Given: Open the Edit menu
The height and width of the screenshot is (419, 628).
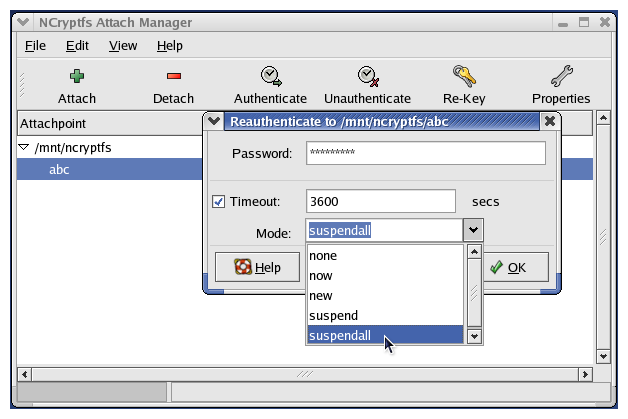Looking at the screenshot, I should click(77, 46).
